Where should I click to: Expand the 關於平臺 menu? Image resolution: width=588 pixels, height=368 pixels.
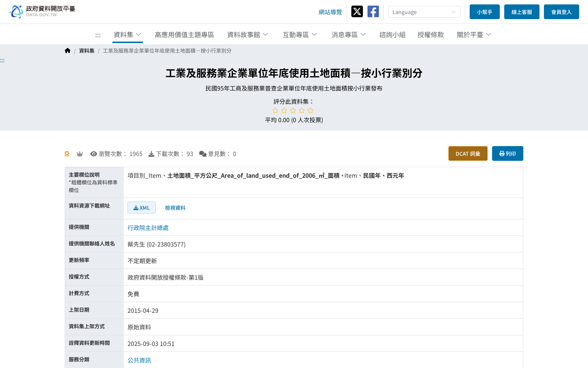pos(474,35)
